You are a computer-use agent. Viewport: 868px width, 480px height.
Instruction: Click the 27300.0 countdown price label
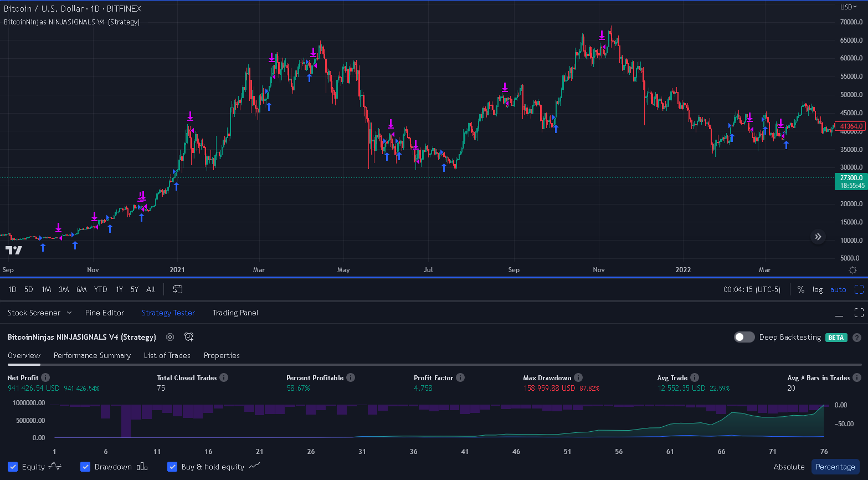click(850, 182)
